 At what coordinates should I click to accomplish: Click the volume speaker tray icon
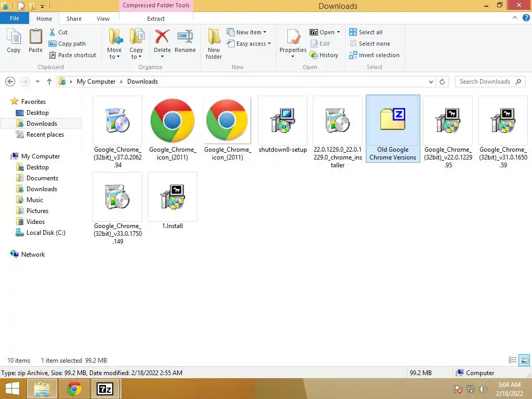tap(483, 389)
